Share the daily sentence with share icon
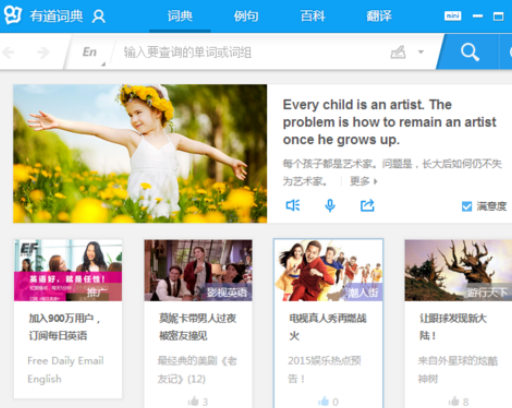The image size is (512, 408). click(367, 206)
